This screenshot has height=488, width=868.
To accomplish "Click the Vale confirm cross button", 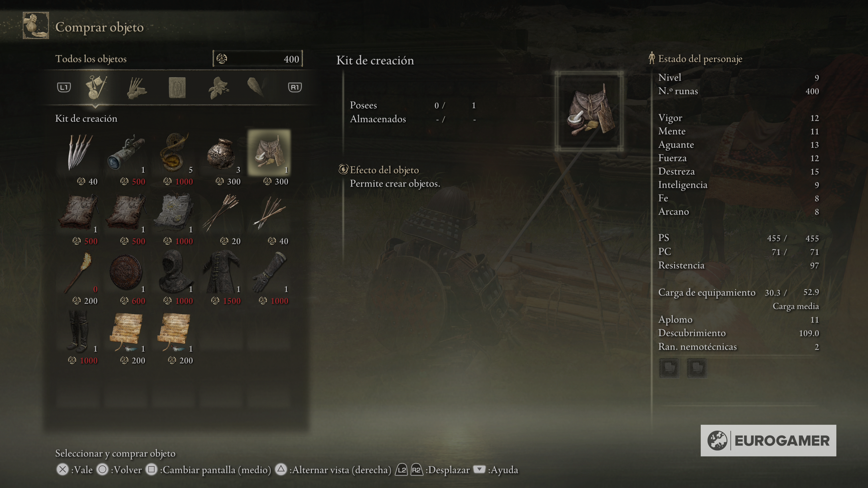I will click(x=63, y=469).
